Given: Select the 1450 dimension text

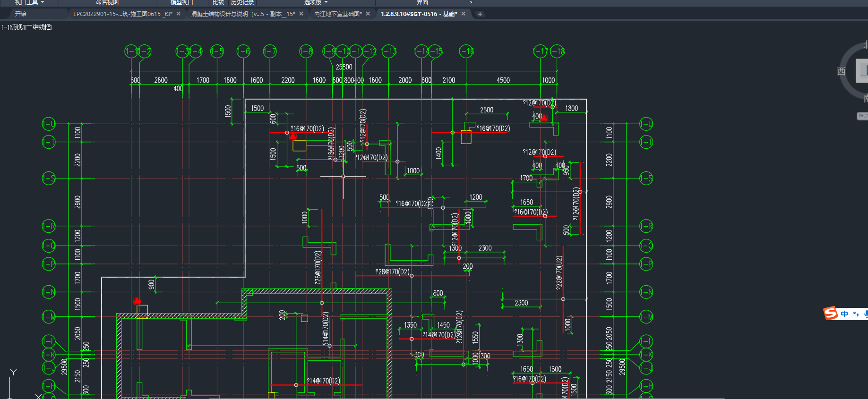Looking at the screenshot, I should 443,325.
